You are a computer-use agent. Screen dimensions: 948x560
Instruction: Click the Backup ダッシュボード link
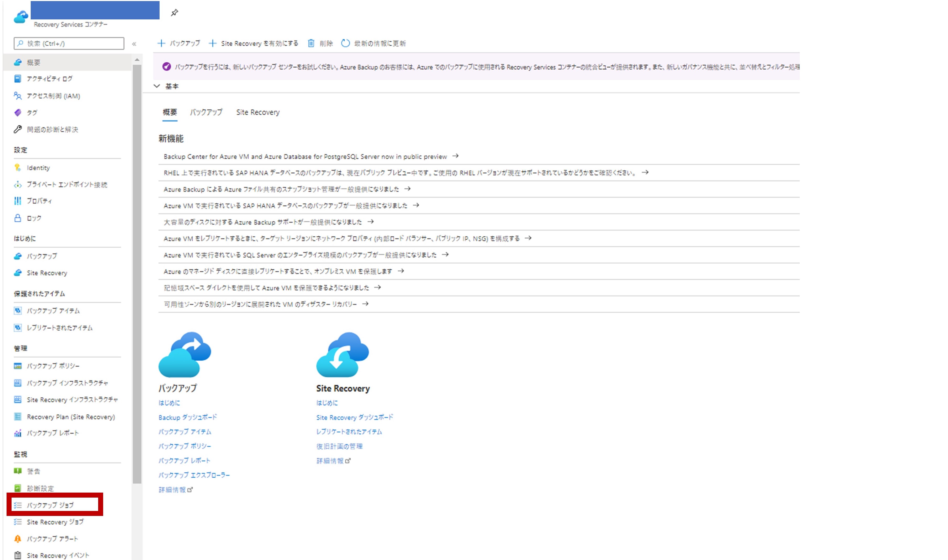pos(188,417)
